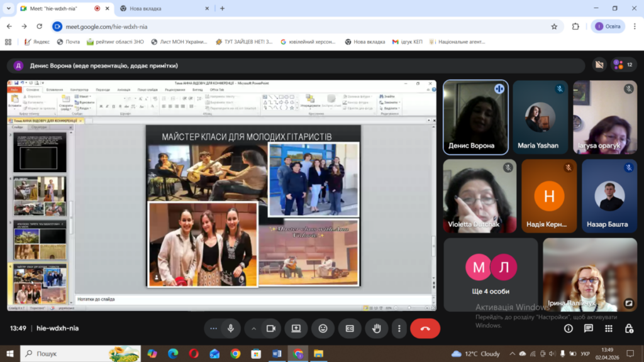Open Word from the Windows taskbar
This screenshot has width=644, height=362.
click(x=277, y=353)
